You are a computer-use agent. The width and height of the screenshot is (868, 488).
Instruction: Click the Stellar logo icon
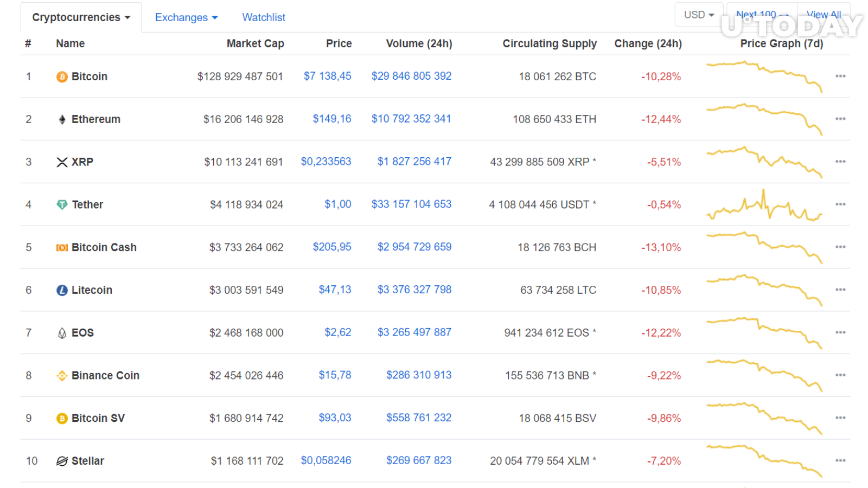(x=62, y=461)
